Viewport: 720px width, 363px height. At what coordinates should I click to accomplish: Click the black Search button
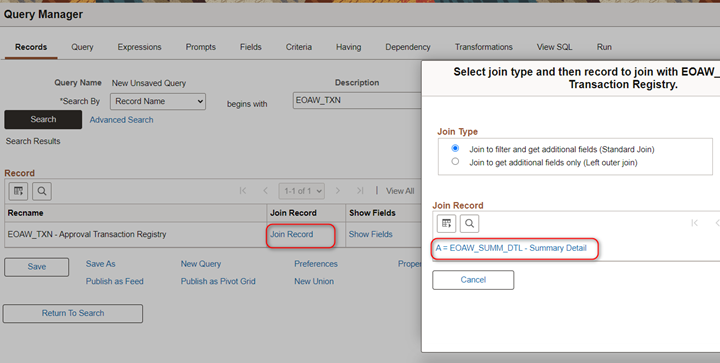[x=43, y=119]
